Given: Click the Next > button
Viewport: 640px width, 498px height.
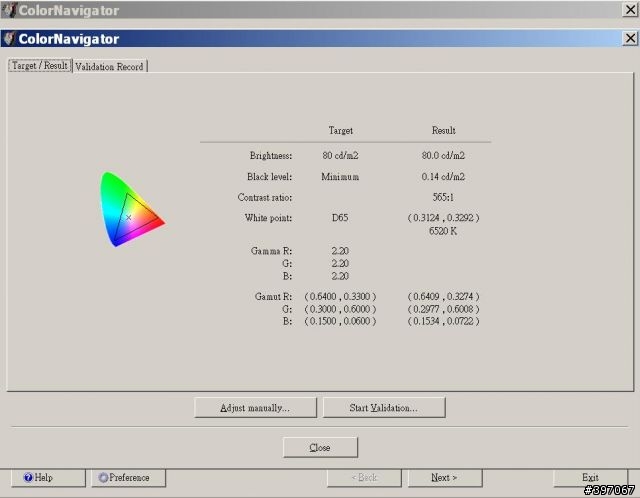Looking at the screenshot, I should [x=444, y=478].
